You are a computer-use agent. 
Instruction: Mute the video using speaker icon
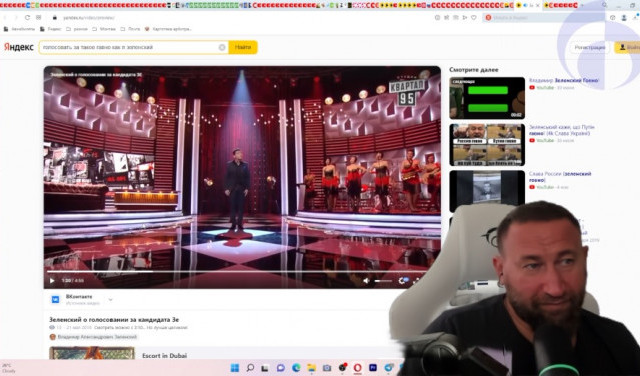click(x=366, y=280)
